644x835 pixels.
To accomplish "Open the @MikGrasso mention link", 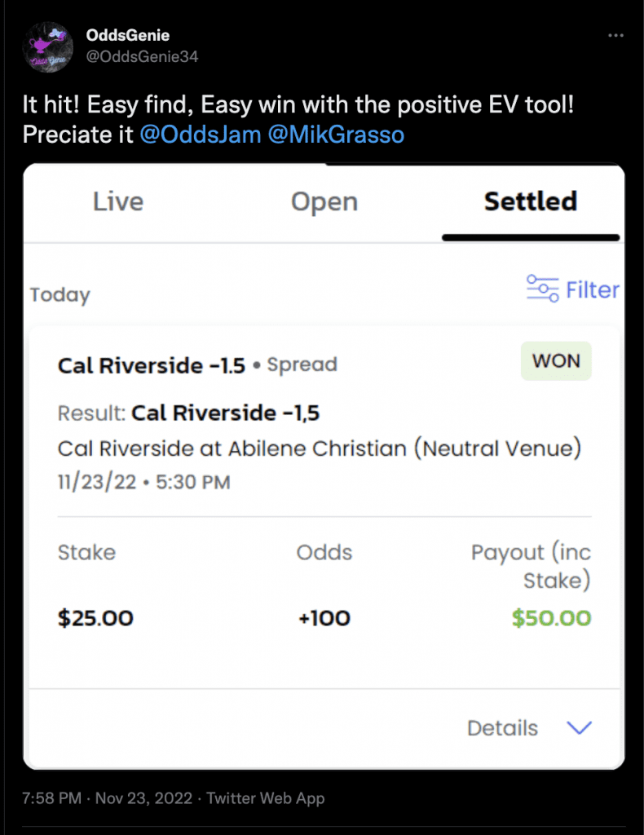I will pos(336,135).
